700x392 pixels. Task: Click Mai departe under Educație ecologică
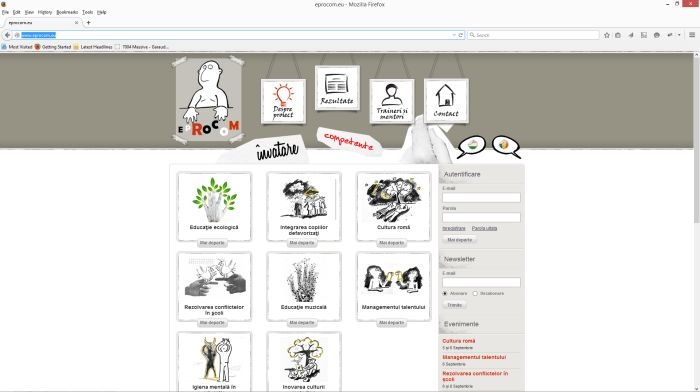[212, 243]
